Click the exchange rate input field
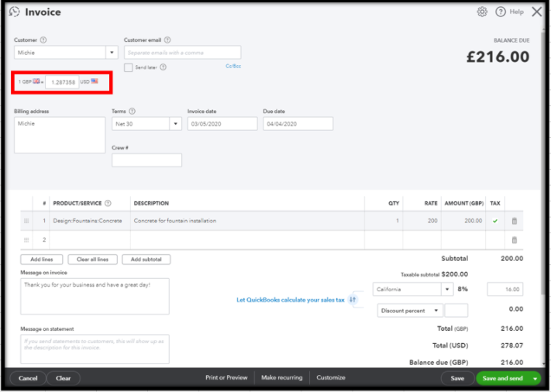551x392 pixels. pos(61,81)
